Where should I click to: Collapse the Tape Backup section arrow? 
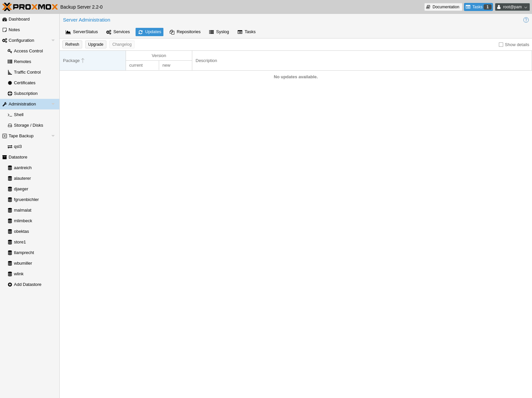pyautogui.click(x=53, y=136)
